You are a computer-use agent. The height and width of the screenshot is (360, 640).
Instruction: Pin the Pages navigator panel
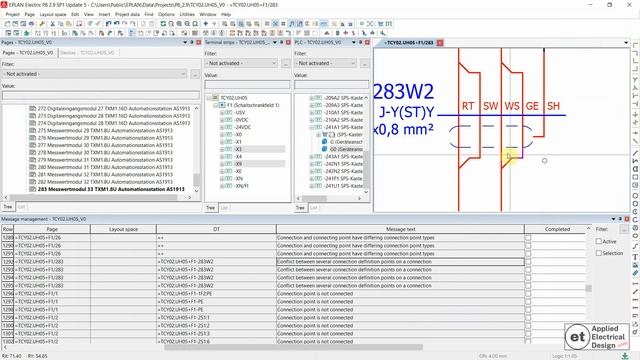[x=192, y=42]
